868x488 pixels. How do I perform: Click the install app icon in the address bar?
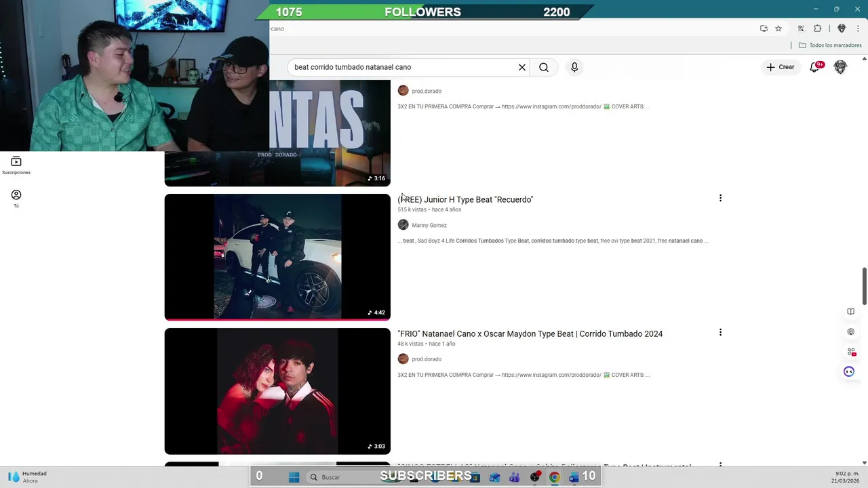[764, 28]
